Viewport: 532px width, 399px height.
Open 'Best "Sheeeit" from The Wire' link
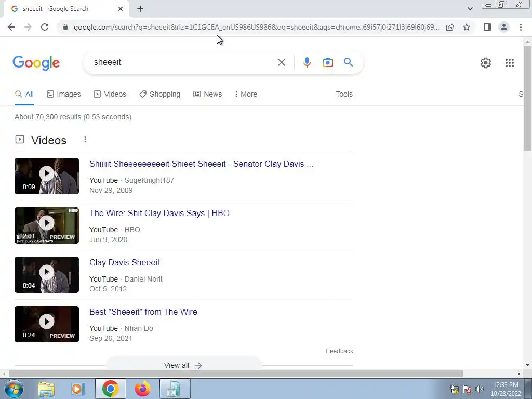click(143, 312)
